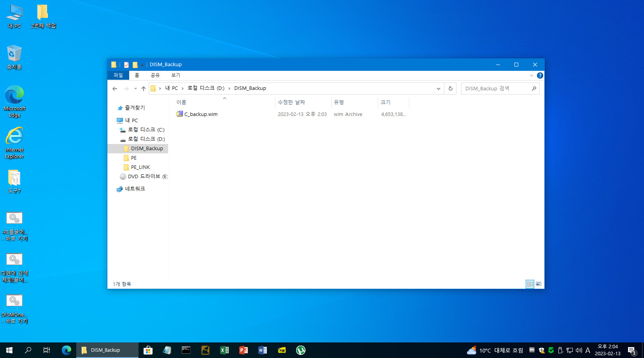
Task: Launch Edge from the taskbar
Action: pyautogui.click(x=66, y=350)
